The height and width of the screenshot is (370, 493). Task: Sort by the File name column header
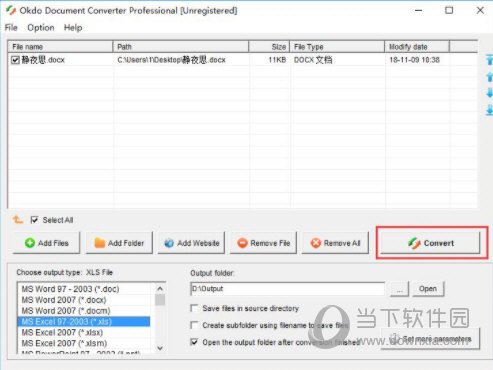click(60, 47)
